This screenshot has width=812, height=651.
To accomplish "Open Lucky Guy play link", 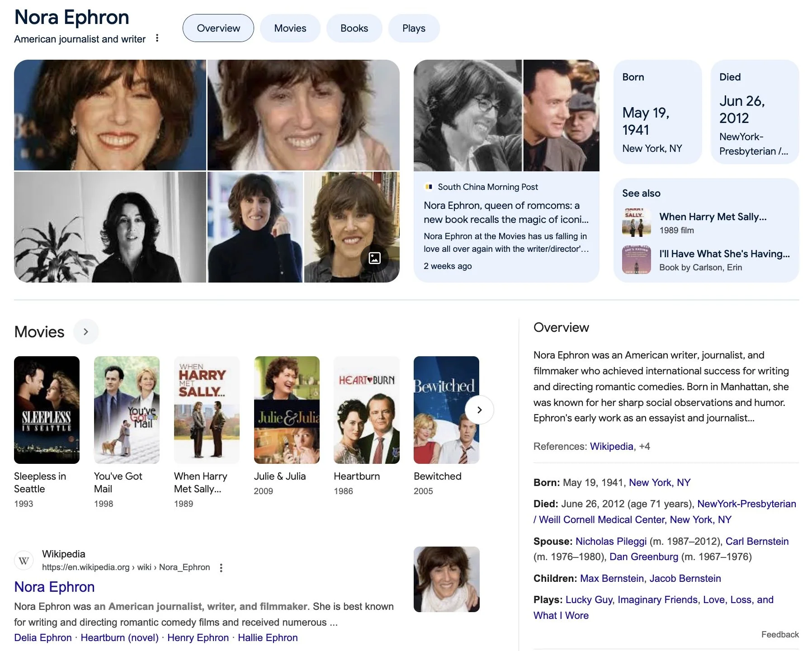I will coord(588,599).
